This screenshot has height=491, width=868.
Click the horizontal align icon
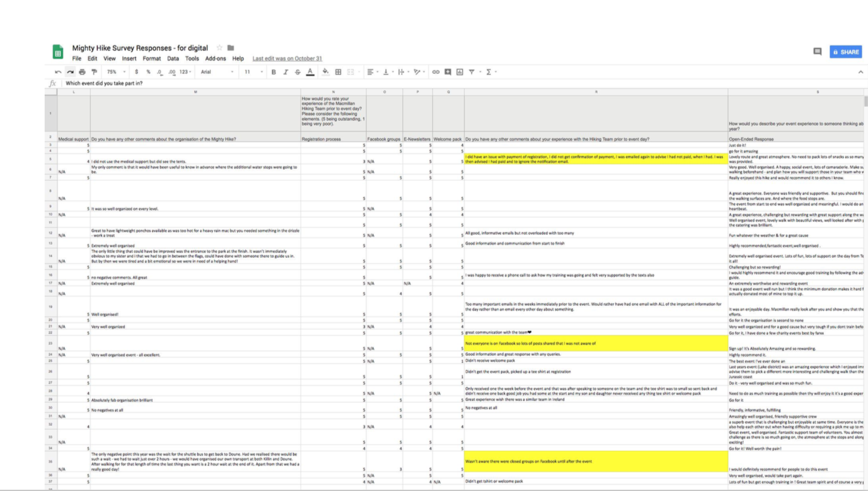(x=370, y=72)
